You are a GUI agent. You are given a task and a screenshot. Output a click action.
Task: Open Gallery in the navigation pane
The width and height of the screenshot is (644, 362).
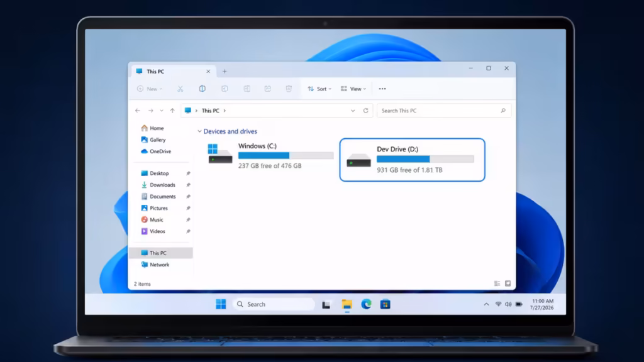tap(153, 140)
